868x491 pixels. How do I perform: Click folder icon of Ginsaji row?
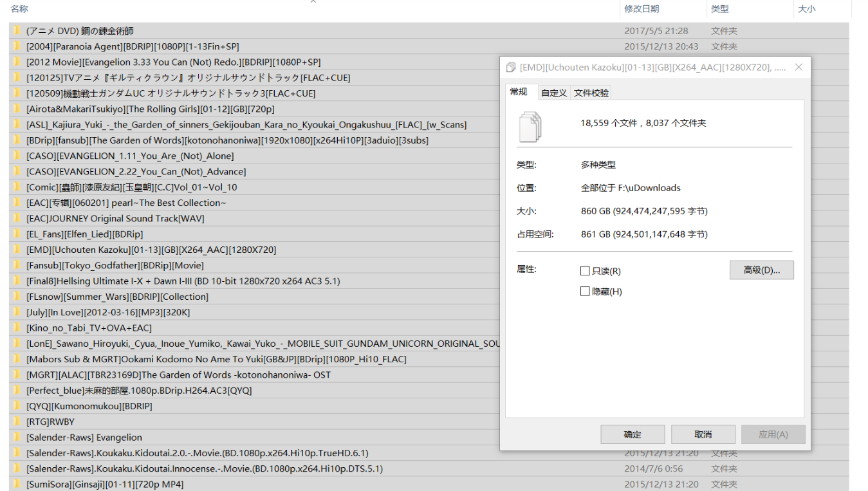(x=17, y=484)
